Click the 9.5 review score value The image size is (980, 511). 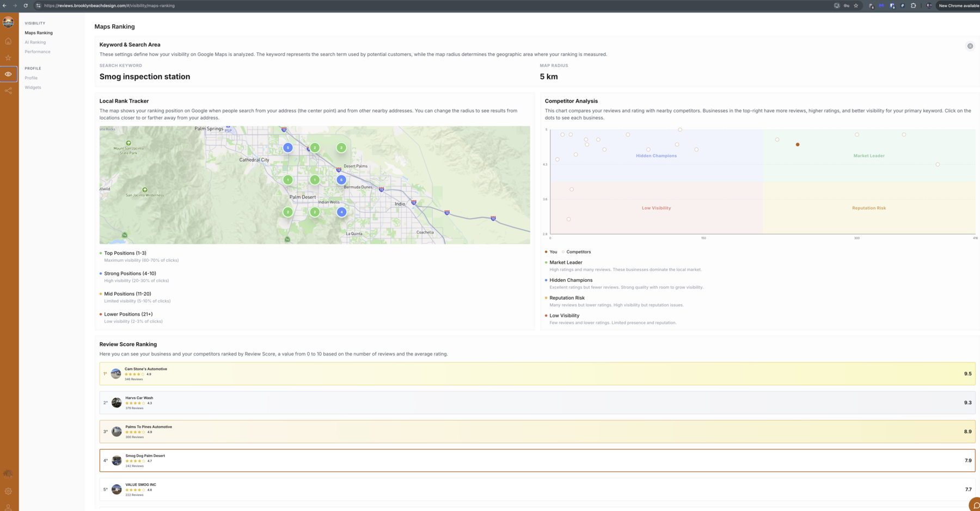point(967,374)
